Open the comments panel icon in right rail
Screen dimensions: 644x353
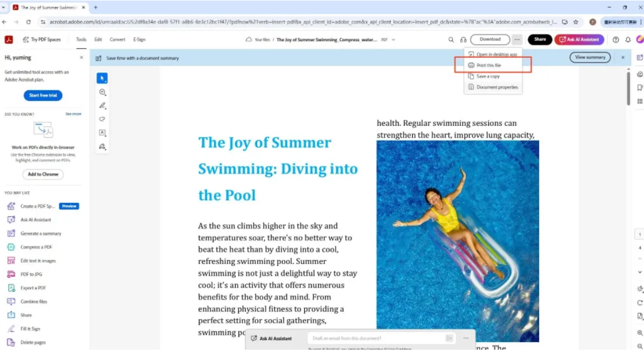(640, 75)
